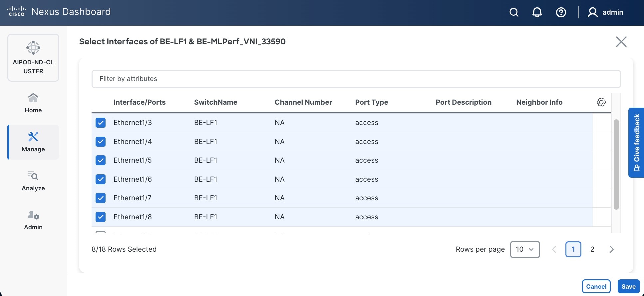644x296 pixels.
Task: Open the Admin section
Action: [x=33, y=220]
